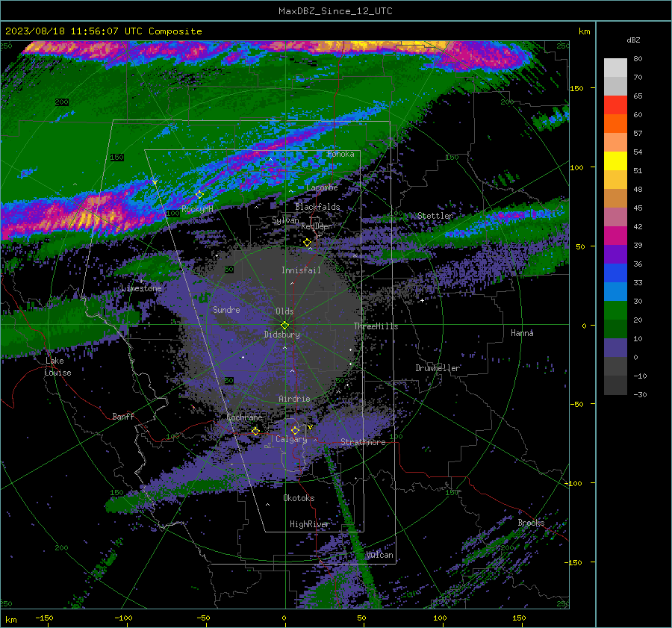Screen dimensions: 672x628
Task: Select the dark orange swatch between 60 and 57
Action: tap(615, 124)
